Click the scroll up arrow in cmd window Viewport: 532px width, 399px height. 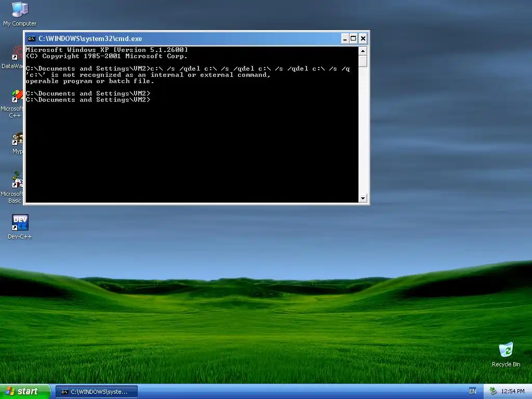coord(363,51)
